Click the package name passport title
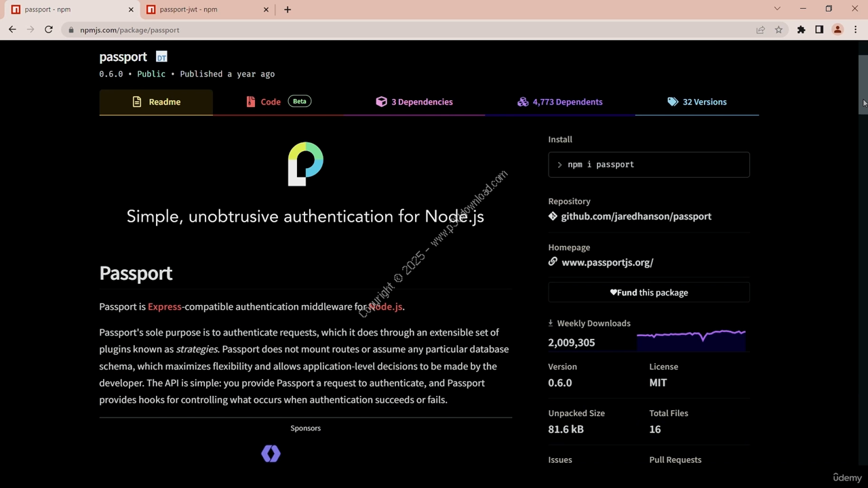Image resolution: width=868 pixels, height=488 pixels. pyautogui.click(x=123, y=57)
